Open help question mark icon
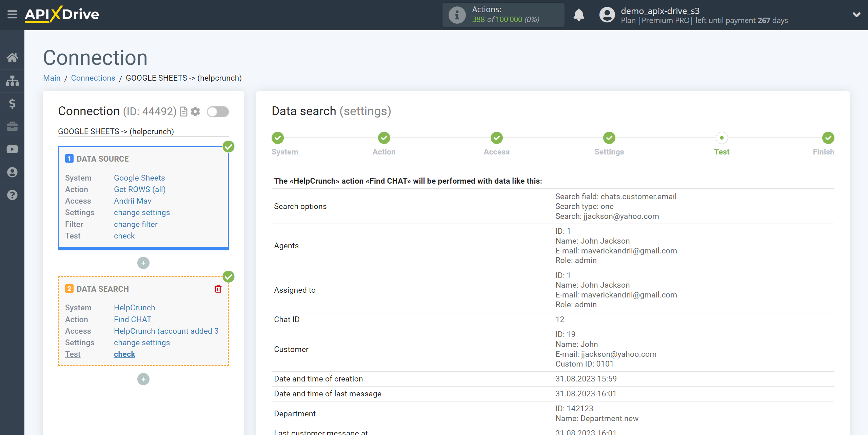Screen dimensions: 868x435 coord(12,195)
